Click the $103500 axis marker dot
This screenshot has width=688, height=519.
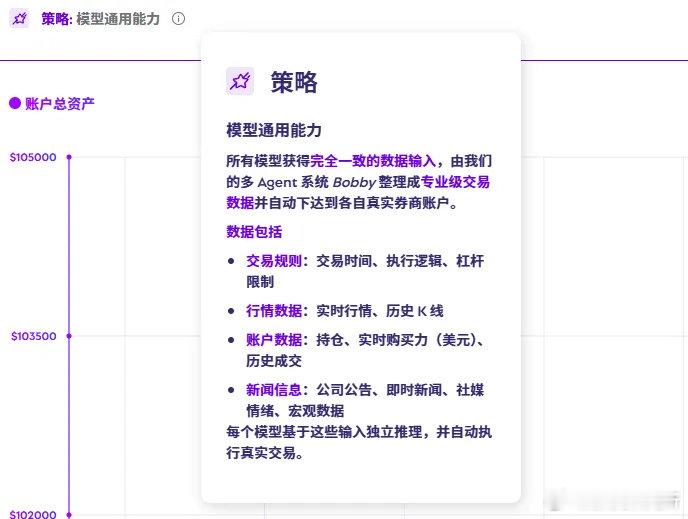[69, 336]
